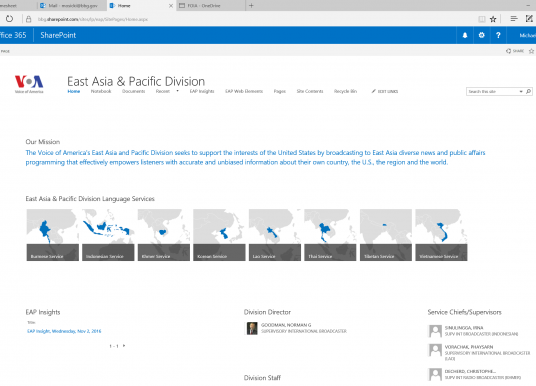Open the Tibetan Service map tile
This screenshot has width=536, height=386.
click(386, 235)
